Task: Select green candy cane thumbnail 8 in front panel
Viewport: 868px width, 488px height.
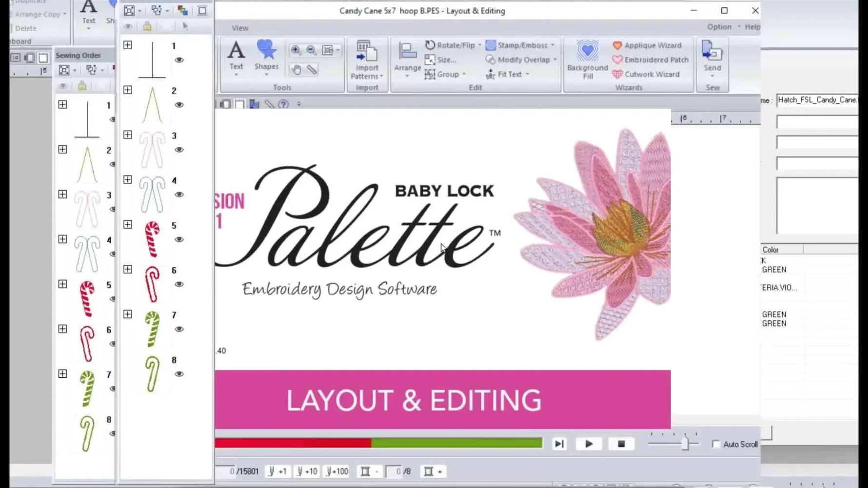Action: [x=152, y=374]
